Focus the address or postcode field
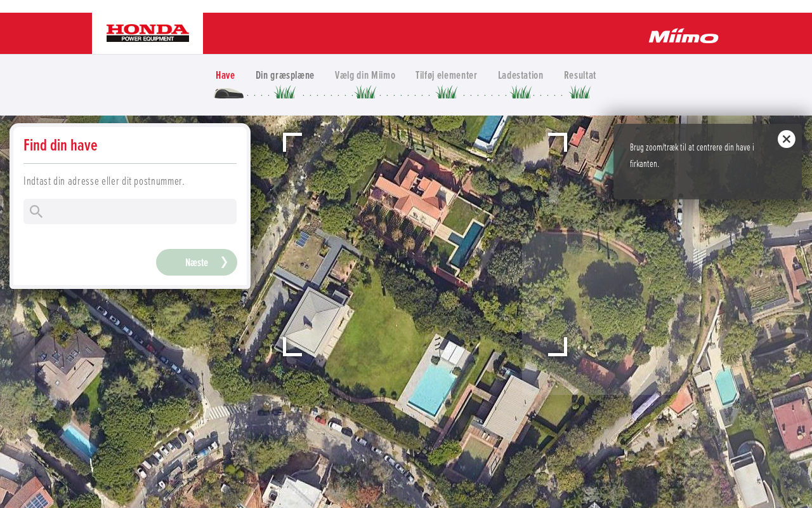812x508 pixels. click(x=130, y=211)
